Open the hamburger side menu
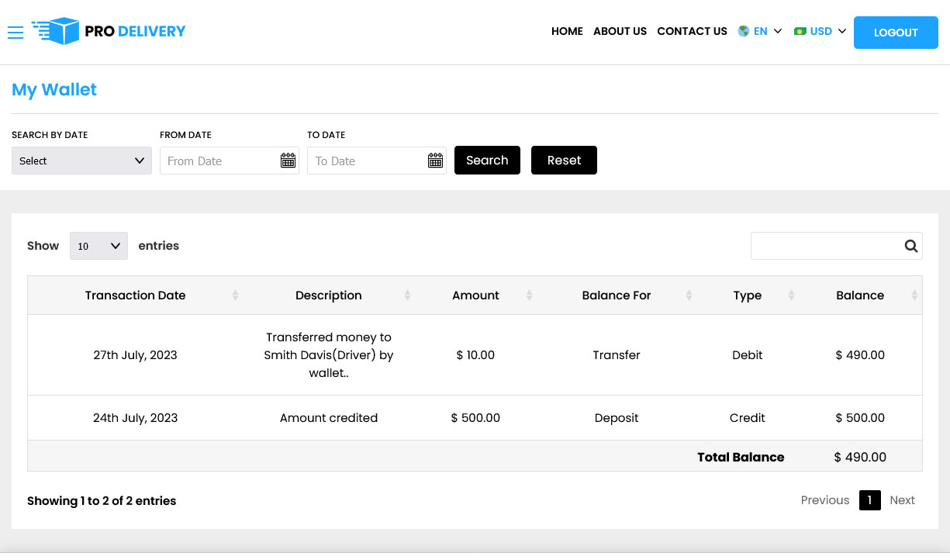The image size is (950, 560). point(16,32)
